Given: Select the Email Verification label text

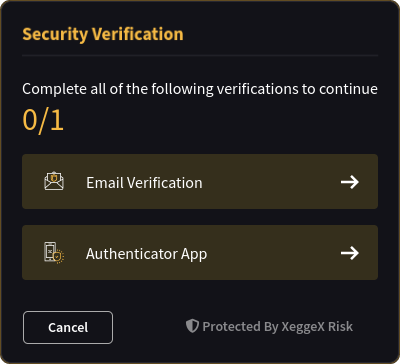Looking at the screenshot, I should coord(144,183).
